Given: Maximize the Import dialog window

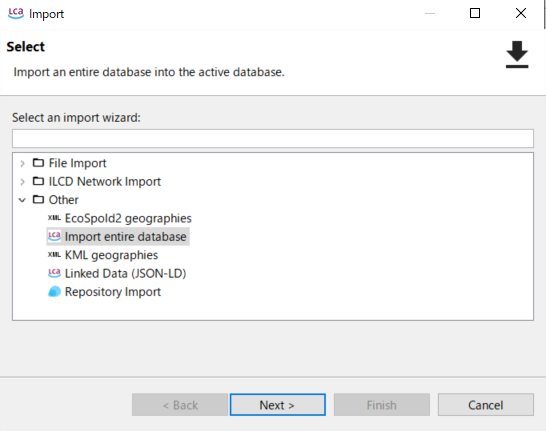Looking at the screenshot, I should coord(475,13).
